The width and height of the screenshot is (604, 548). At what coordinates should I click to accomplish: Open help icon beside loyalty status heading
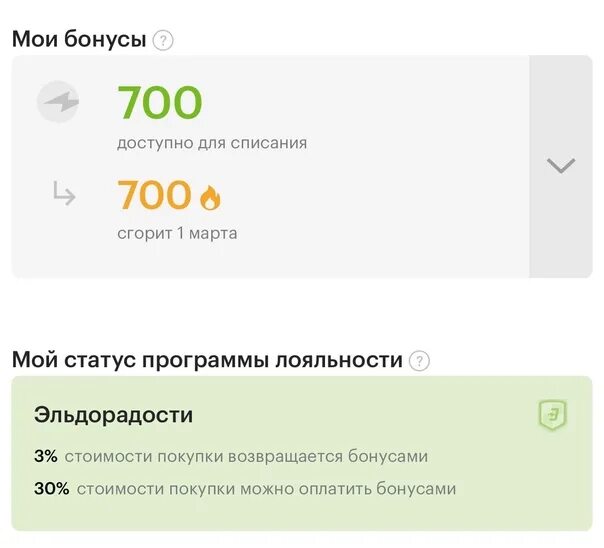click(x=419, y=361)
